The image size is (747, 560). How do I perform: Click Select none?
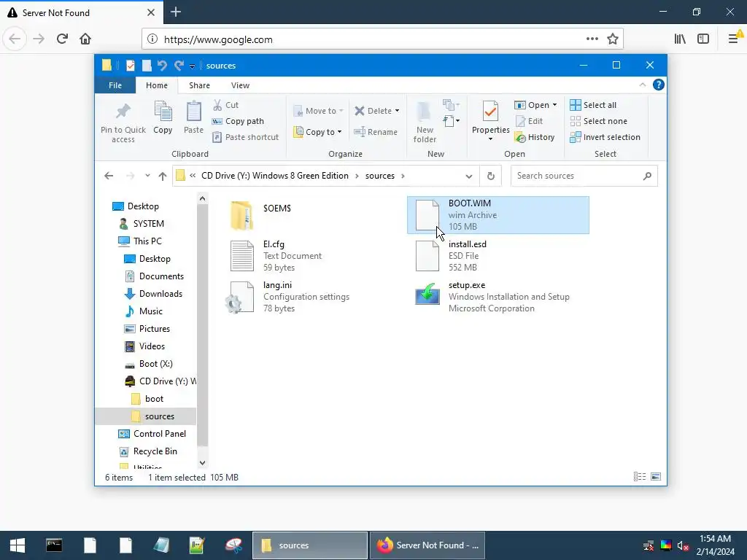click(598, 121)
